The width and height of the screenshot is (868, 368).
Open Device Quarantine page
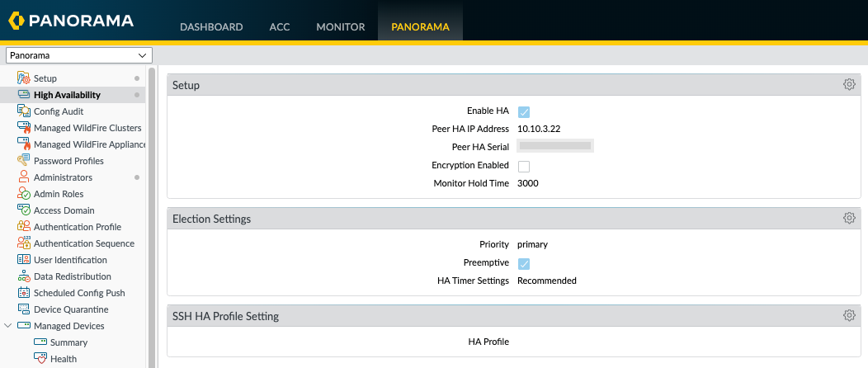pos(71,309)
